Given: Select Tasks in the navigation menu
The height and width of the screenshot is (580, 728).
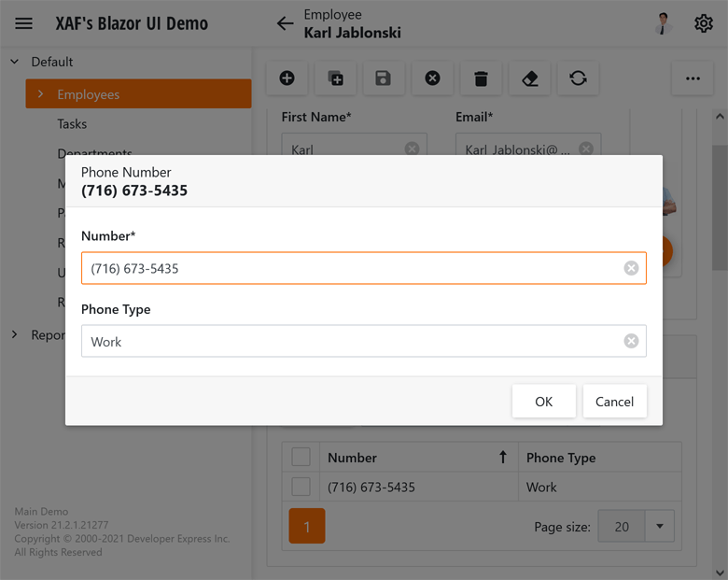Looking at the screenshot, I should click(x=72, y=123).
